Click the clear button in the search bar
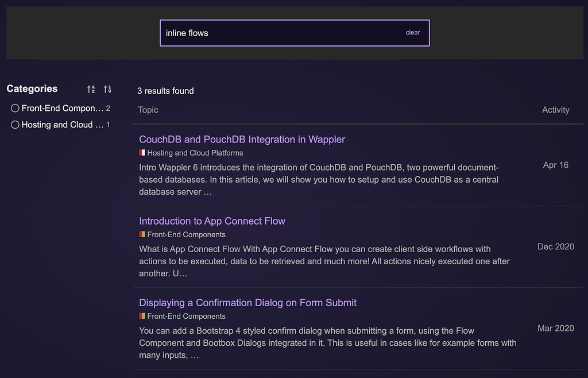This screenshot has height=378, width=588. point(413,33)
